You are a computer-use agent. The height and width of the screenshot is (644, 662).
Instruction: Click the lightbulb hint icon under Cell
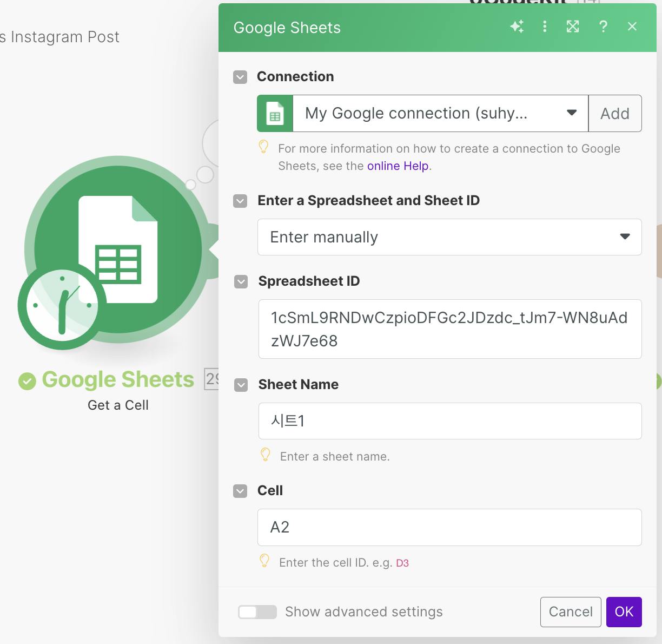(x=264, y=561)
